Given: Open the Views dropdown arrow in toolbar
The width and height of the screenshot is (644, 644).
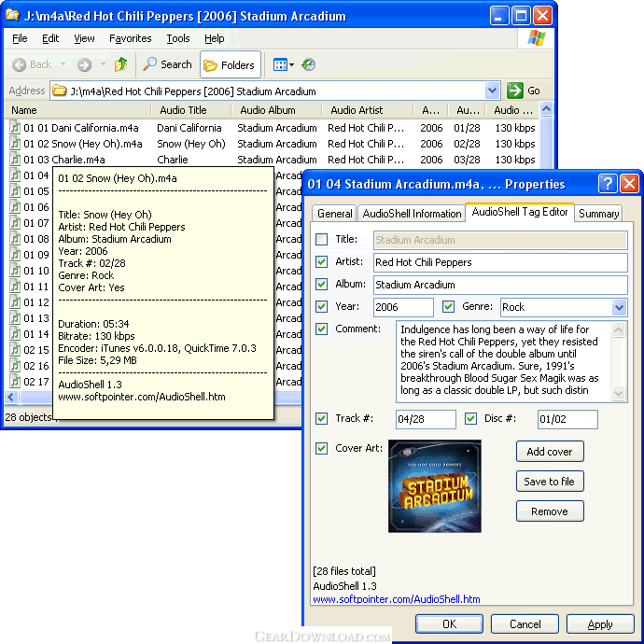Looking at the screenshot, I should (x=291, y=65).
